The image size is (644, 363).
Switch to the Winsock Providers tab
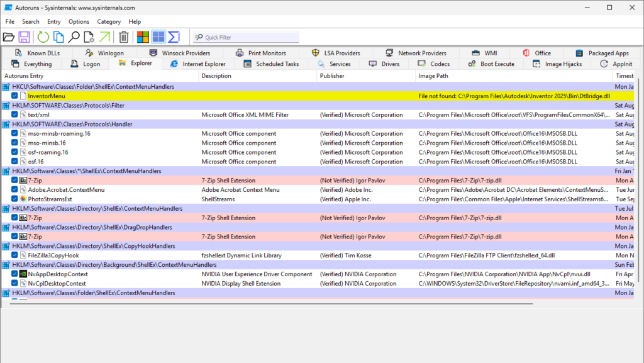tap(179, 53)
